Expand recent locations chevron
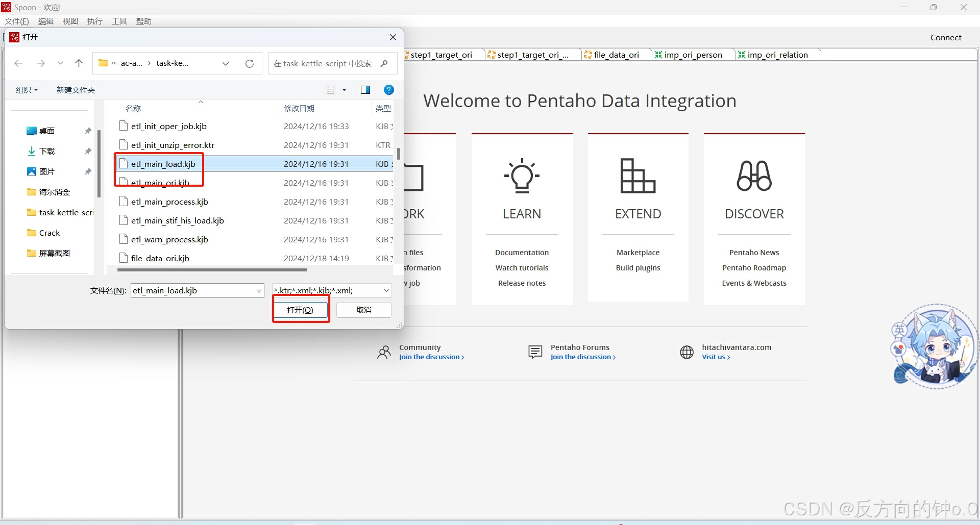The width and height of the screenshot is (980, 525). point(60,63)
